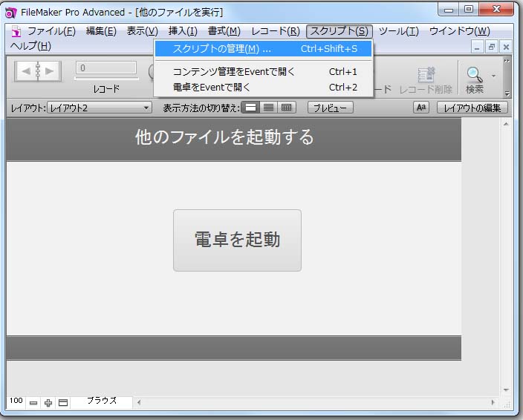Open the レコード(R) menu
Image resolution: width=523 pixels, height=420 pixels.
(276, 31)
